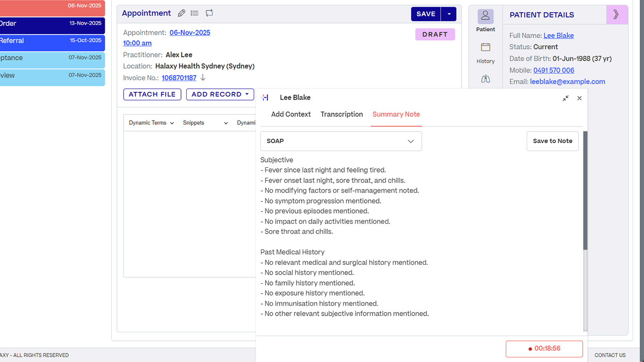This screenshot has height=362, width=644.
Task: Switch to the Add Context tab
Action: (x=291, y=114)
